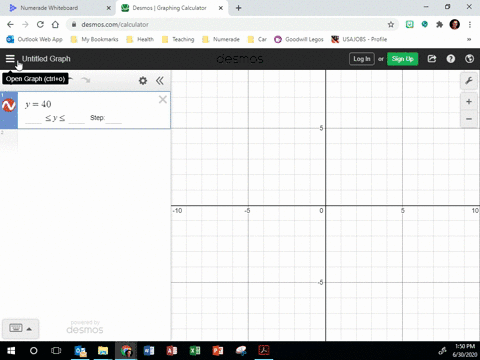This screenshot has height=360, width=480.
Task: Open File Explorer from the taskbar
Action: tap(103, 351)
